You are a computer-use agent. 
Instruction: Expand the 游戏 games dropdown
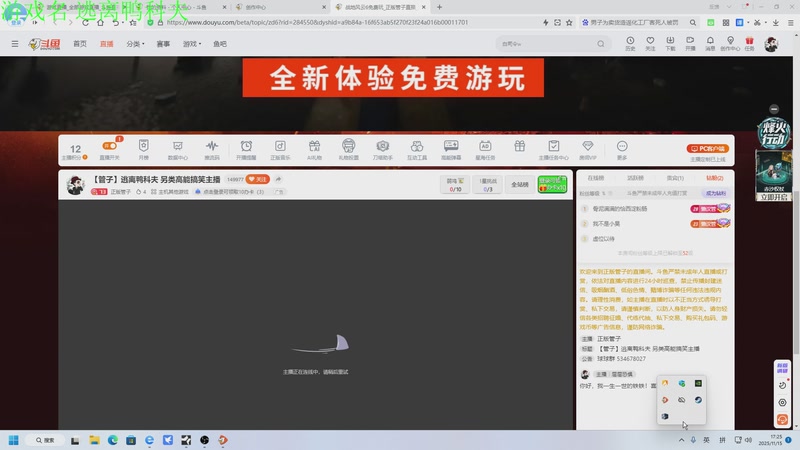(192, 44)
